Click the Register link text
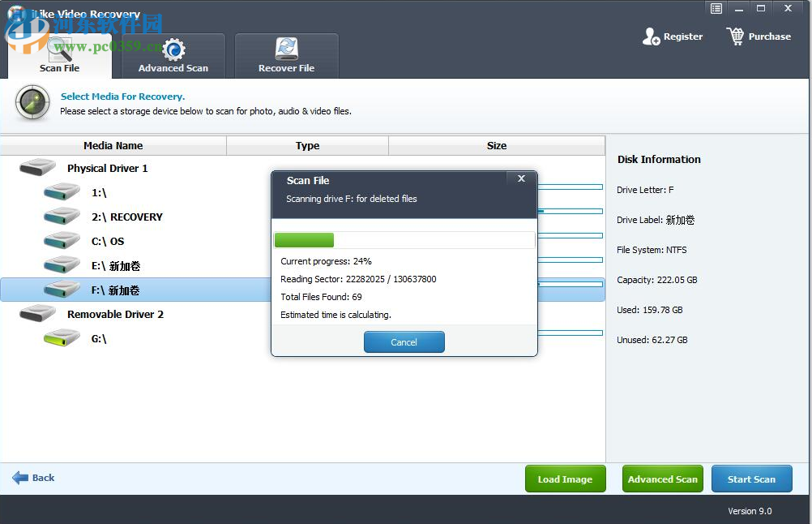This screenshot has width=812, height=524. [x=683, y=37]
